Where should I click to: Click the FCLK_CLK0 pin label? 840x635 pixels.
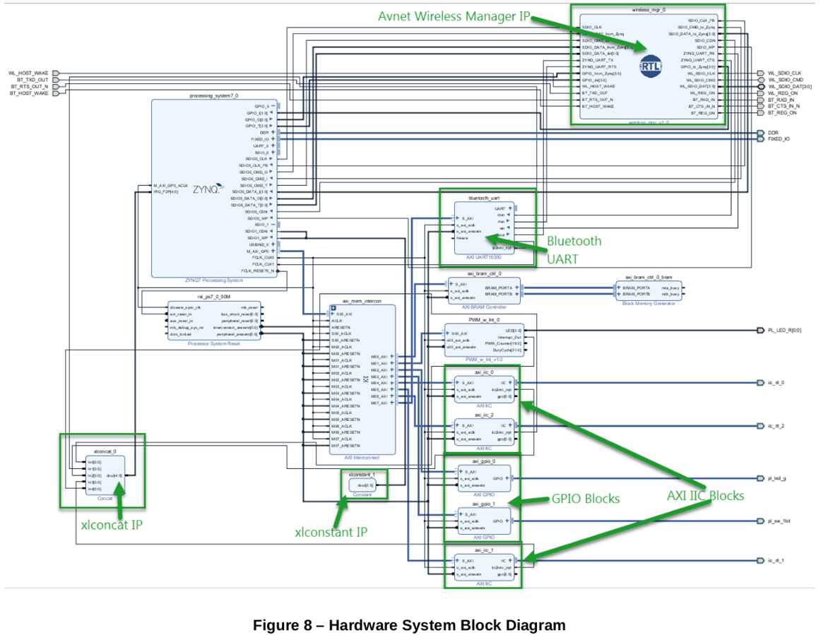(x=263, y=258)
